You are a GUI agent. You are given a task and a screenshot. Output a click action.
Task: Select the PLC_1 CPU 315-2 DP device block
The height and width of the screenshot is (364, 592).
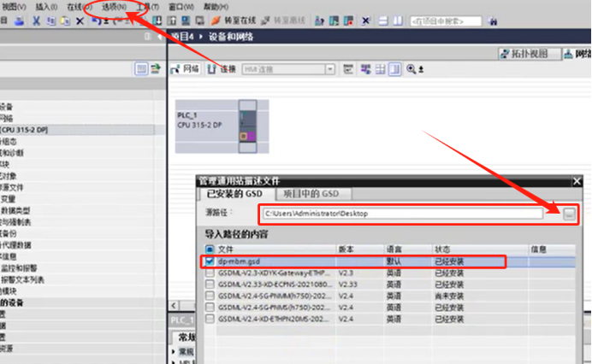coord(222,126)
